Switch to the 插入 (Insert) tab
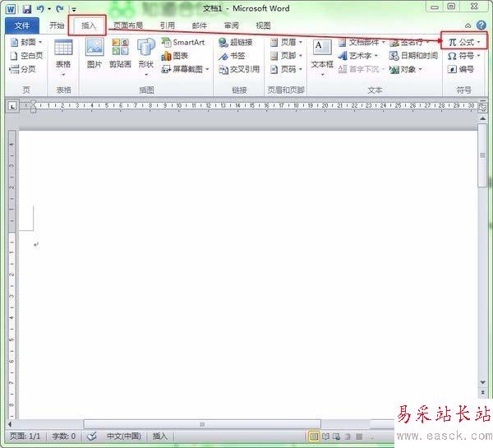 pos(88,25)
